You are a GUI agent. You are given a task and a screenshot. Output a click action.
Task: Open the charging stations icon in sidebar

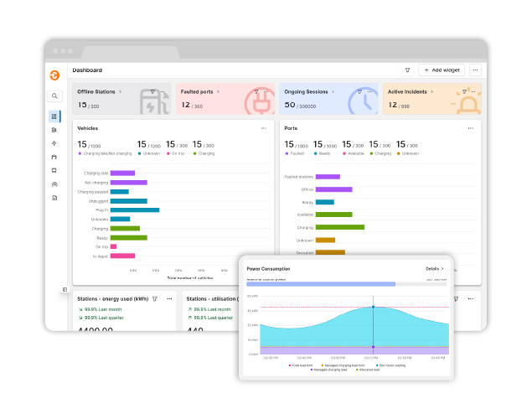coord(54,130)
